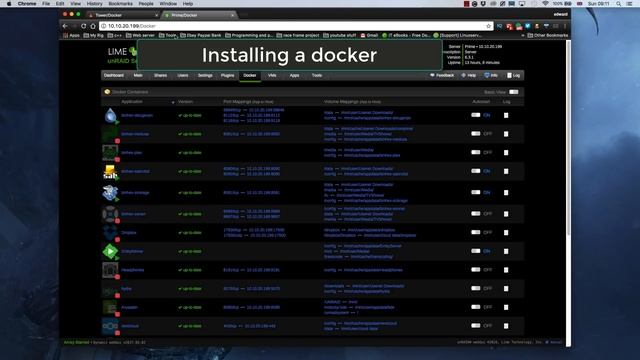The image size is (640, 360).
Task: Open log for binhex-delugevpn row
Action: (506, 116)
